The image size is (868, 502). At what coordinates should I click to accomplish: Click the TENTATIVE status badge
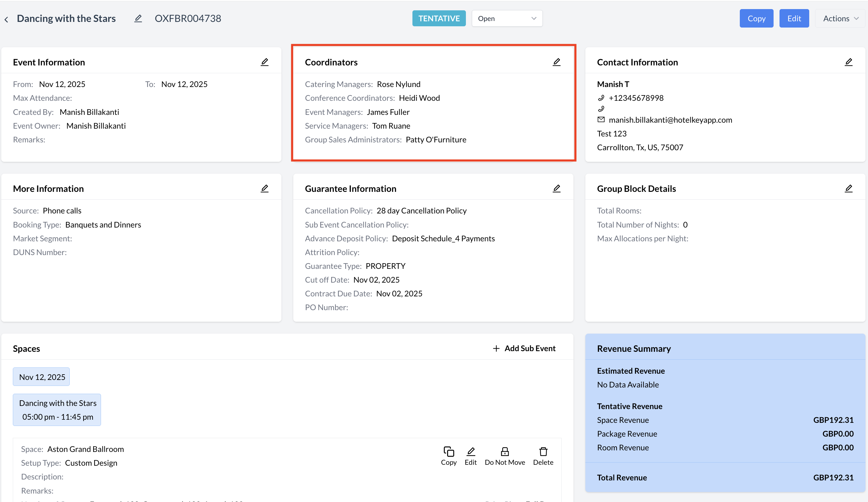click(x=438, y=18)
